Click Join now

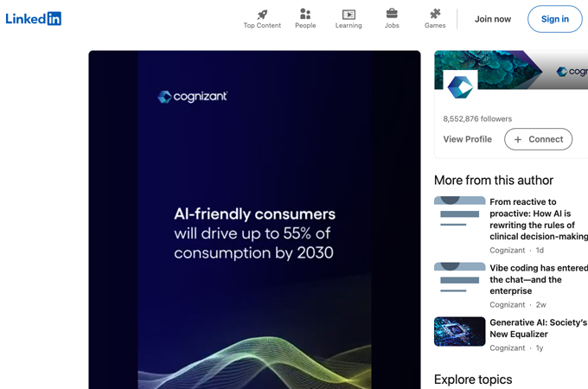(x=493, y=19)
